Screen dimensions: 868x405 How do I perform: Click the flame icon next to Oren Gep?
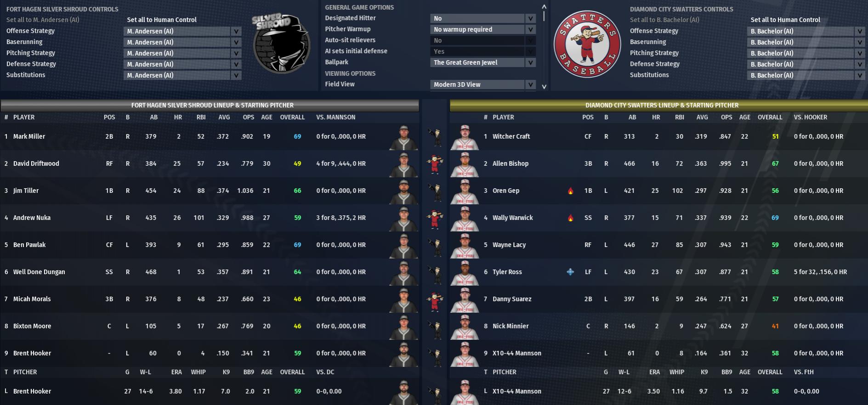pyautogui.click(x=570, y=191)
